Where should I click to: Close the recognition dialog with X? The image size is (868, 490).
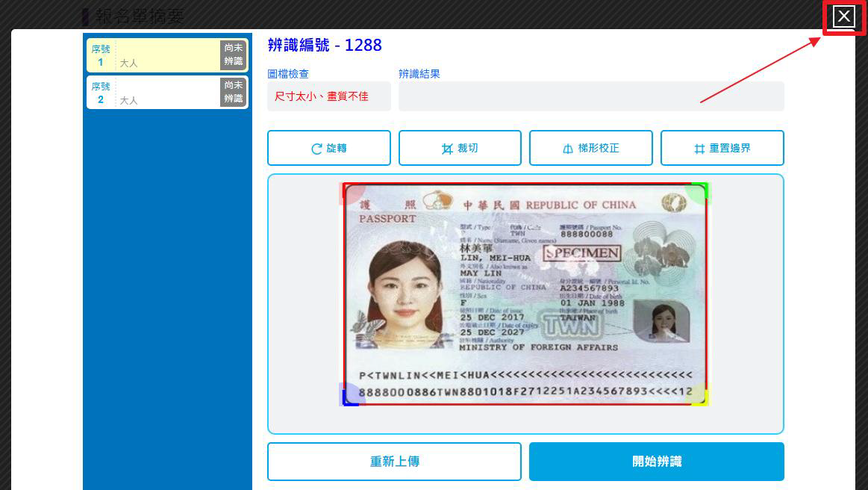[x=843, y=16]
